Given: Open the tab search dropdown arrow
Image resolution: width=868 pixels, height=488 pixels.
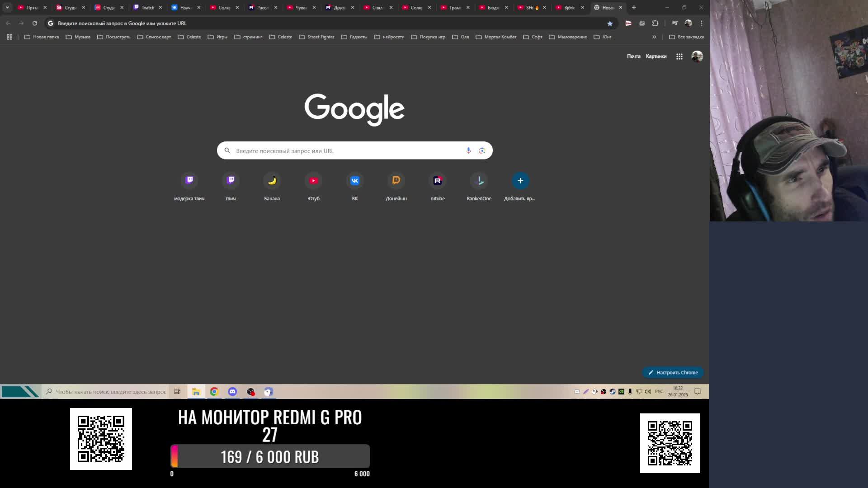Looking at the screenshot, I should [x=7, y=7].
